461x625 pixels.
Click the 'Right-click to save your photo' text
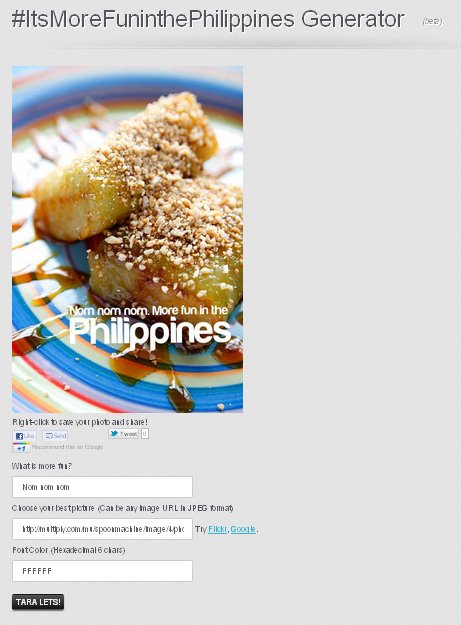pyautogui.click(x=80, y=422)
